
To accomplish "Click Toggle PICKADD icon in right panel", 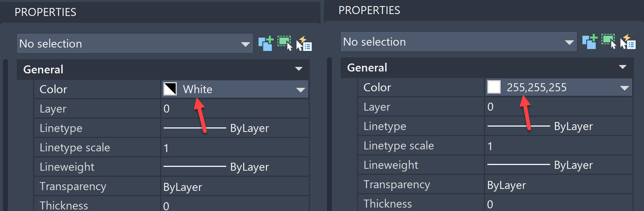I will coord(590,41).
